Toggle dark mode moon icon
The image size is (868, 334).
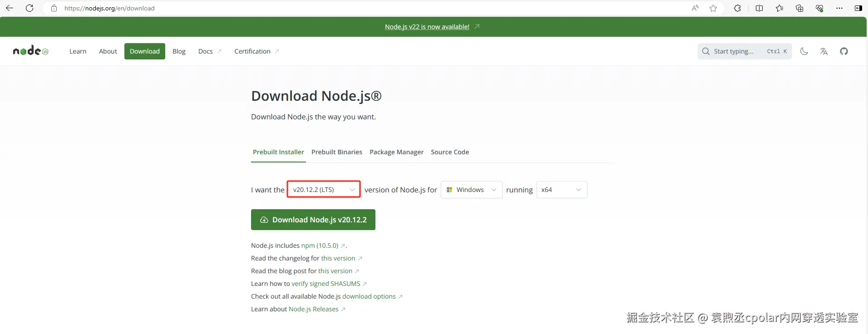804,51
